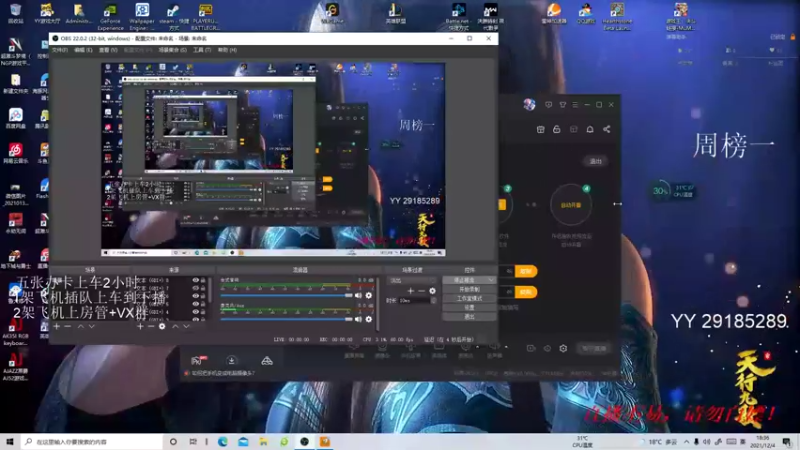The height and width of the screenshot is (450, 800).
Task: Remove the selected scene with the minus icon
Action: tap(68, 326)
